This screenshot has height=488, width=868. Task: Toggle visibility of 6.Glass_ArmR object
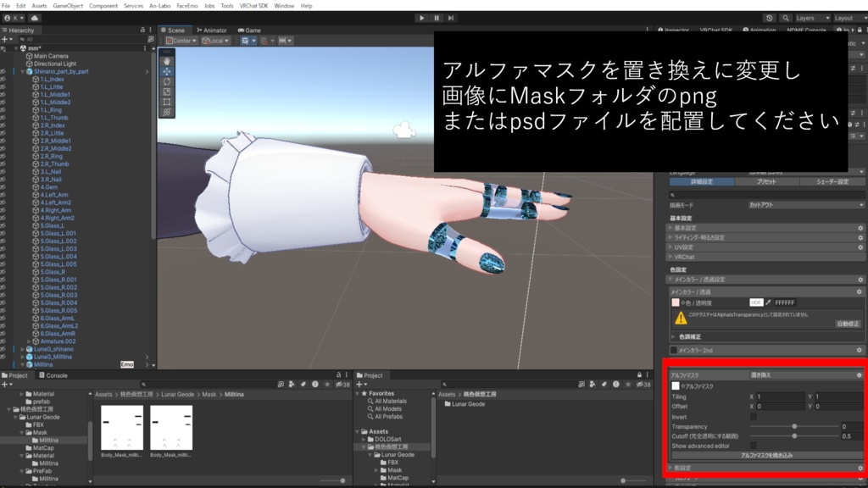click(3, 334)
